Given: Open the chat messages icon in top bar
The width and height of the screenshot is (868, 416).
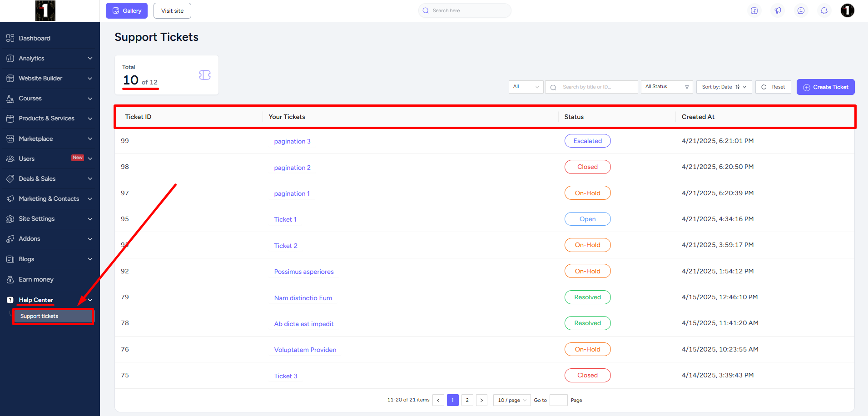Looking at the screenshot, I should coord(801,10).
